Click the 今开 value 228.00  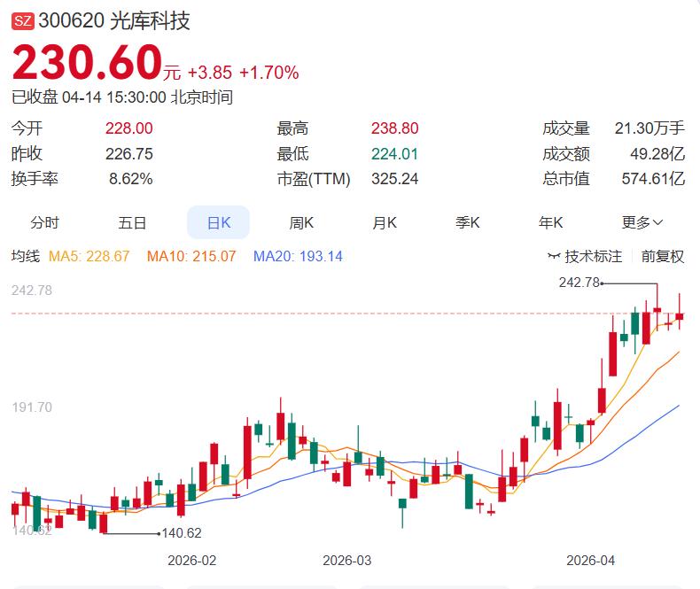pyautogui.click(x=129, y=128)
